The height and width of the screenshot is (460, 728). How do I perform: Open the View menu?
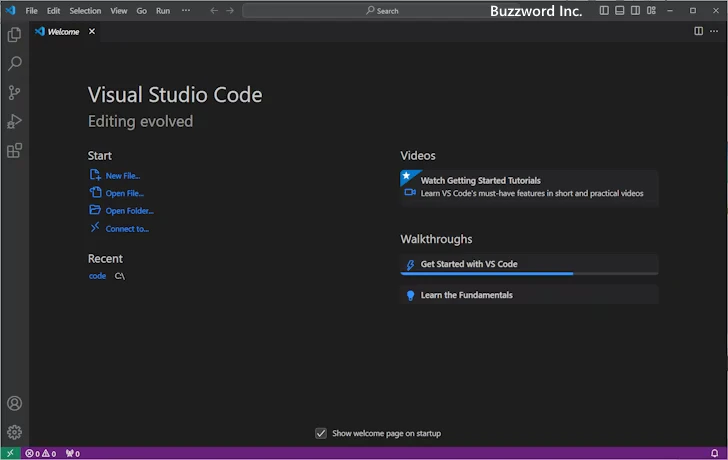118,11
